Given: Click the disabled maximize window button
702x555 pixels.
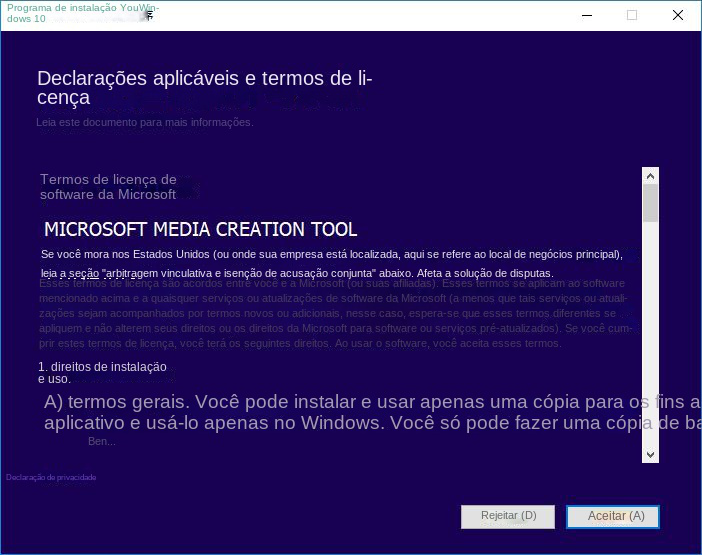Looking at the screenshot, I should coord(632,16).
